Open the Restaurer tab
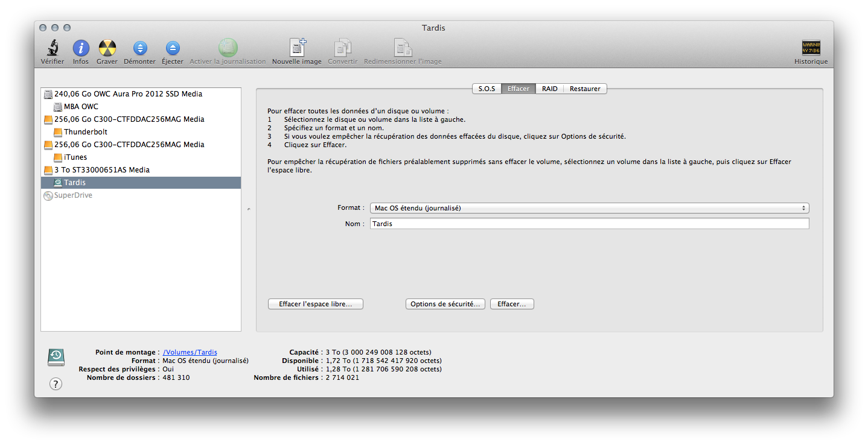This screenshot has height=445, width=868. click(585, 89)
